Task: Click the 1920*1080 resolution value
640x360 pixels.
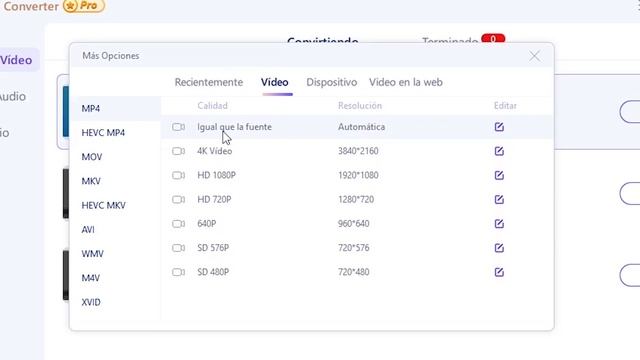Action: (358, 175)
